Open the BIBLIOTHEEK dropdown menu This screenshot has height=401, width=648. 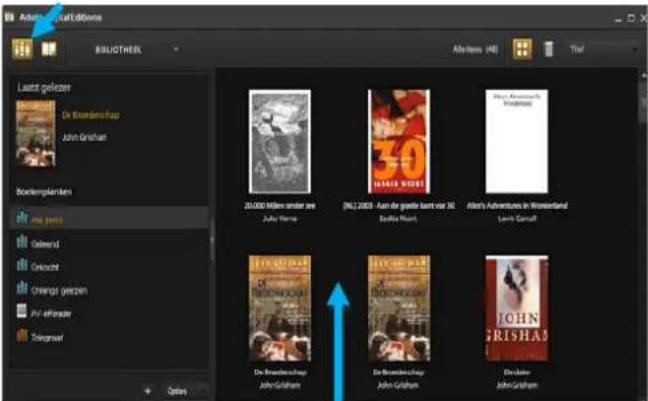pyautogui.click(x=136, y=50)
